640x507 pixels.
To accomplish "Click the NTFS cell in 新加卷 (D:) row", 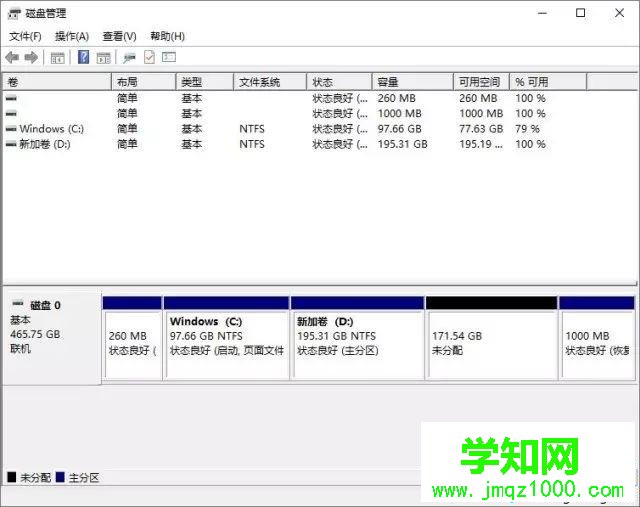I will point(252,144).
